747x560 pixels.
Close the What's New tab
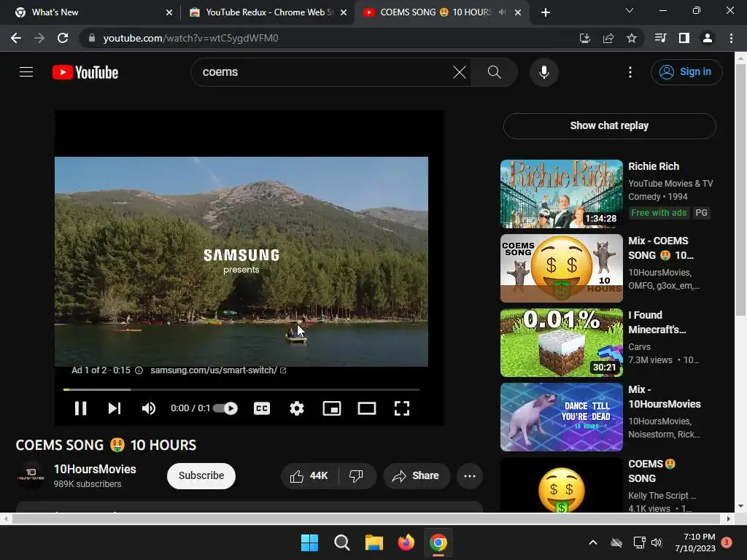point(169,12)
